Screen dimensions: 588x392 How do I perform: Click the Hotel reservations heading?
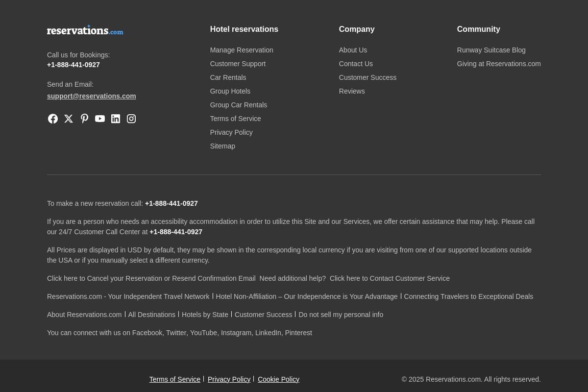(244, 29)
